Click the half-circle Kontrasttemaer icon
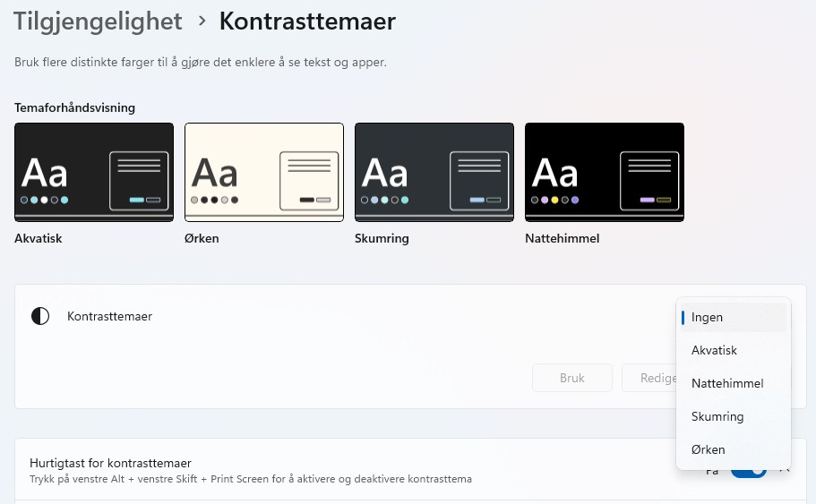Screen dimensions: 816x504 point(40,316)
